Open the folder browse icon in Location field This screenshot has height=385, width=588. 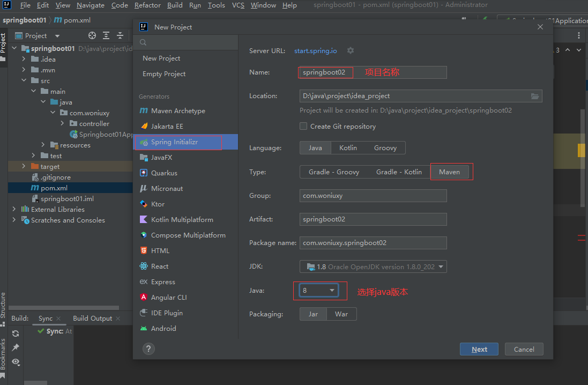click(535, 97)
